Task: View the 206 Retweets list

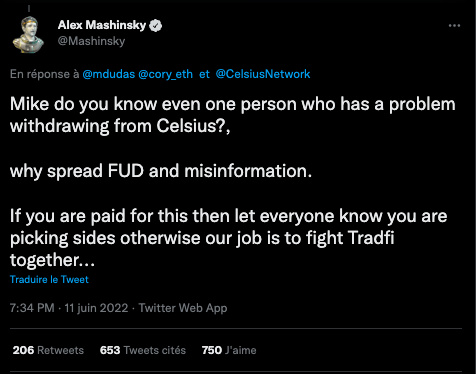Action: [x=48, y=350]
